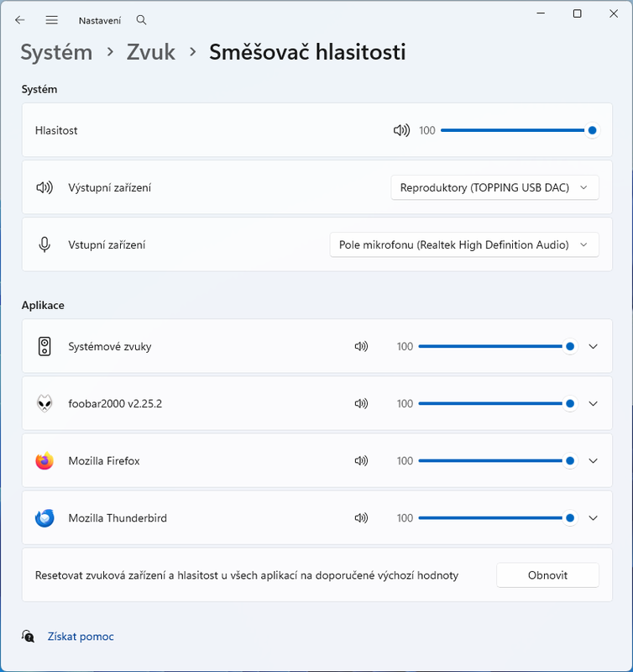633x672 pixels.
Task: Click the Mozilla Firefox volume slider
Action: pyautogui.click(x=498, y=460)
